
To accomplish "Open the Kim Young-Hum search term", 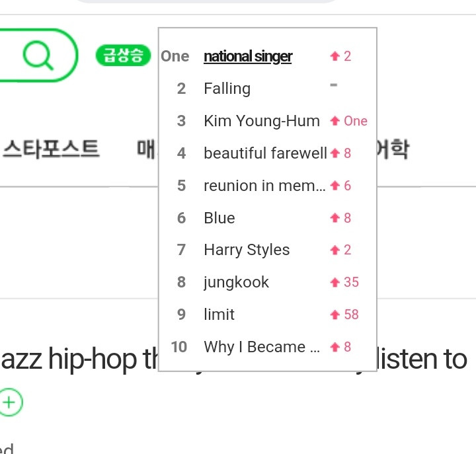I will (262, 121).
